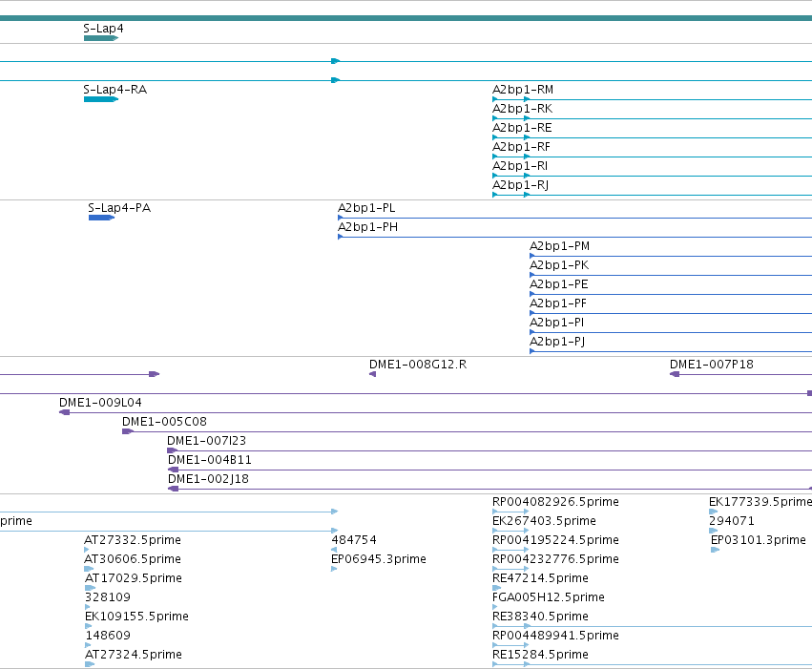812x669 pixels.
Task: Select clone DME1-005C08
Action: (x=164, y=422)
